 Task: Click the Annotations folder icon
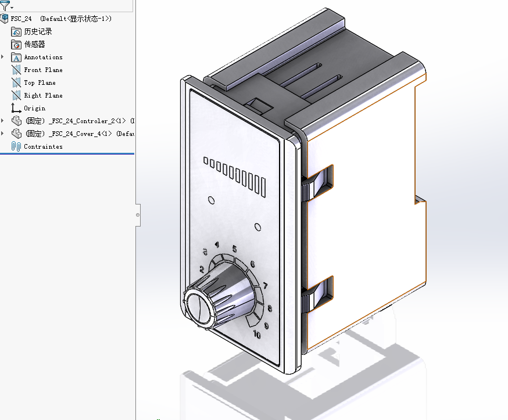pos(16,58)
